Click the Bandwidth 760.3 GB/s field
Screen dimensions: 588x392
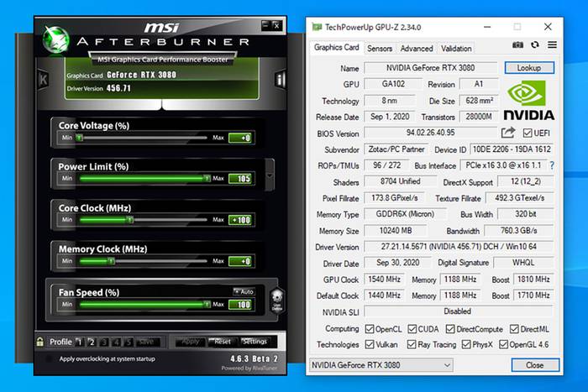(518, 231)
